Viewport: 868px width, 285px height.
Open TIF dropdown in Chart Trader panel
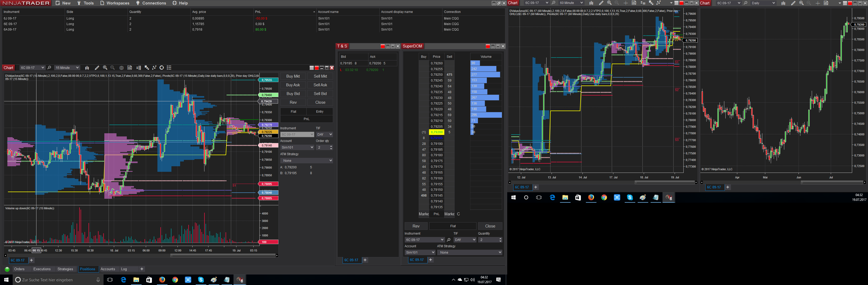click(x=324, y=135)
